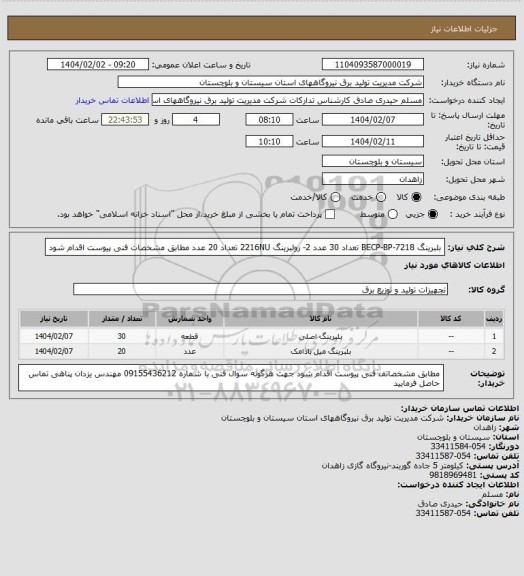Click the unit cell عدد
The image size is (524, 576).
pyautogui.click(x=190, y=351)
